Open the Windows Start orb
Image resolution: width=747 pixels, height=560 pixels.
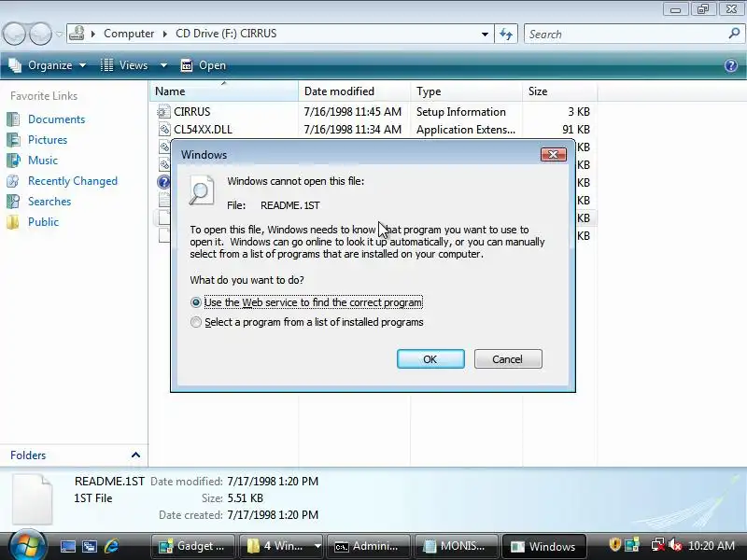tap(27, 546)
